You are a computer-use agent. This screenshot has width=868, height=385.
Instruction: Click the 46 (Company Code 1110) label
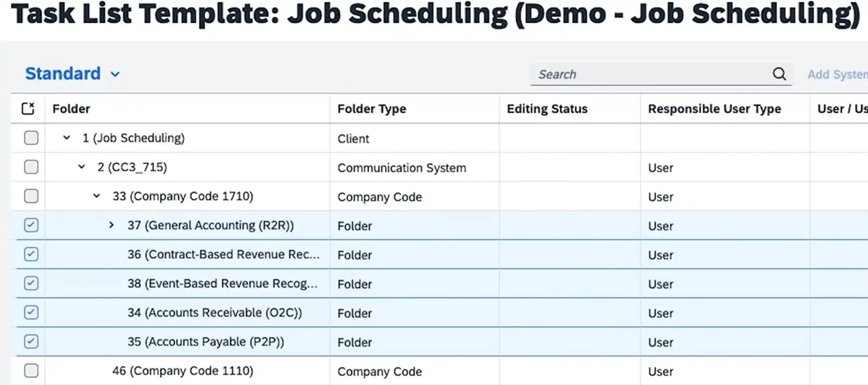point(183,371)
